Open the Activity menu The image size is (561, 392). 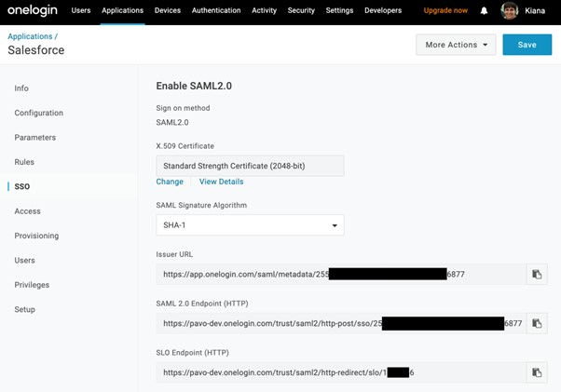pos(264,10)
